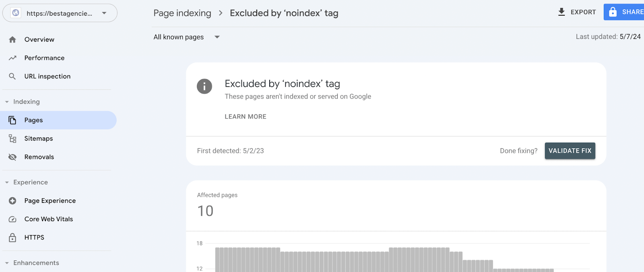Open the property selector dropdown
Image resolution: width=644 pixels, height=272 pixels.
tap(104, 13)
